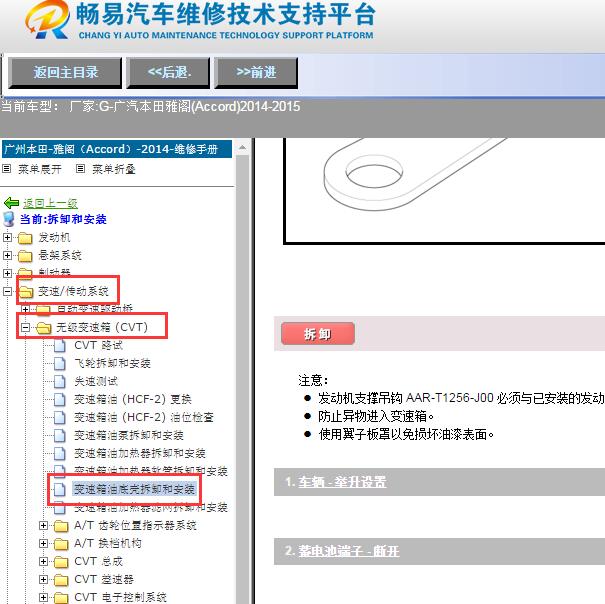Click the A/T 齿轮位置指示器系统 folder icon
Image resolution: width=605 pixels, height=604 pixels.
(61, 526)
